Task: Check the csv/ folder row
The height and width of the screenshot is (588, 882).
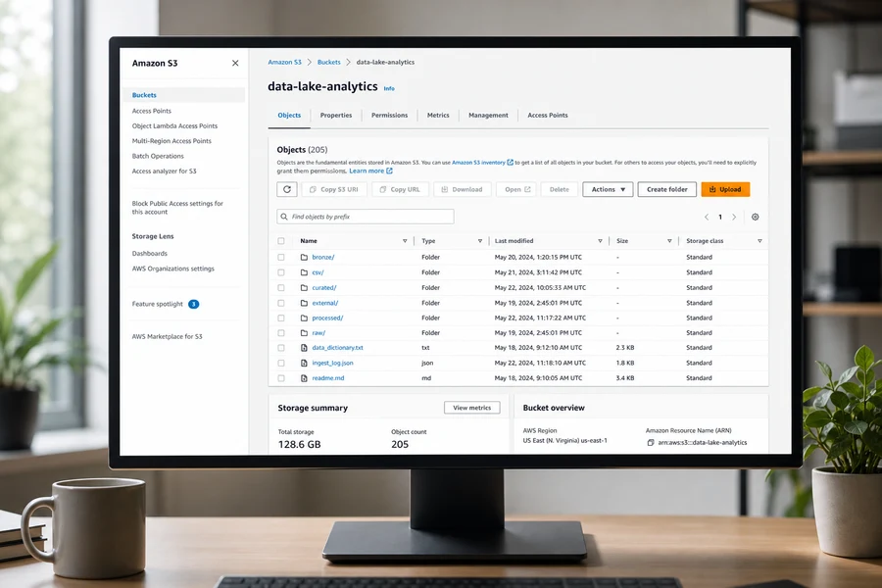Action: click(281, 272)
